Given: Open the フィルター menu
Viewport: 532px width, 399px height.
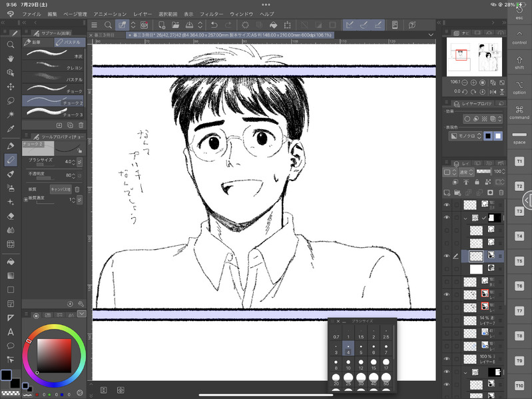Looking at the screenshot, I should pos(211,14).
